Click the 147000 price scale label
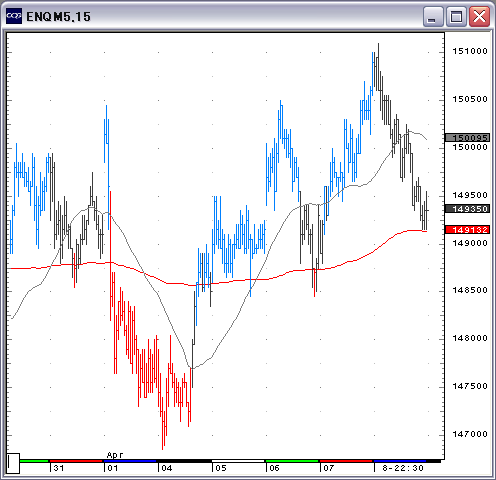The width and height of the screenshot is (496, 480). (470, 434)
